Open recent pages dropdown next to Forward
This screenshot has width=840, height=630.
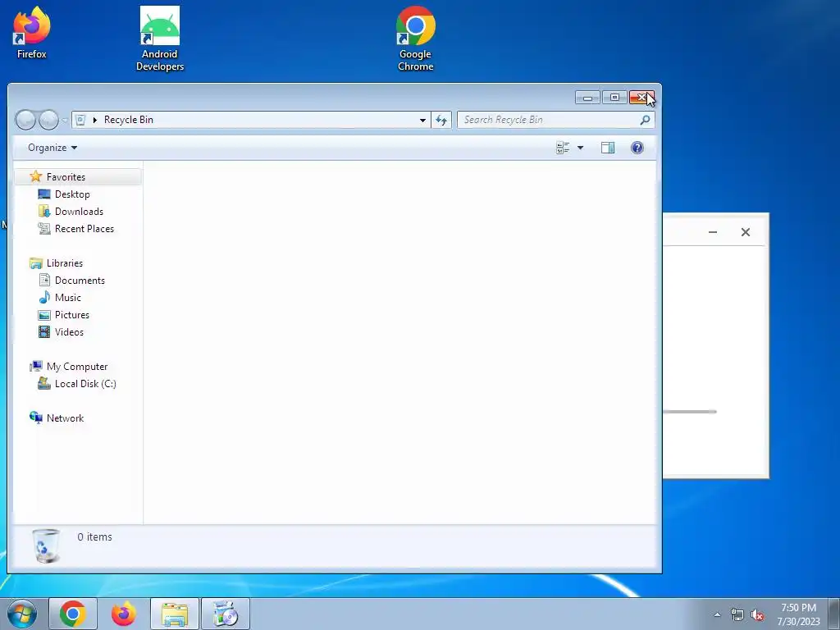point(65,120)
